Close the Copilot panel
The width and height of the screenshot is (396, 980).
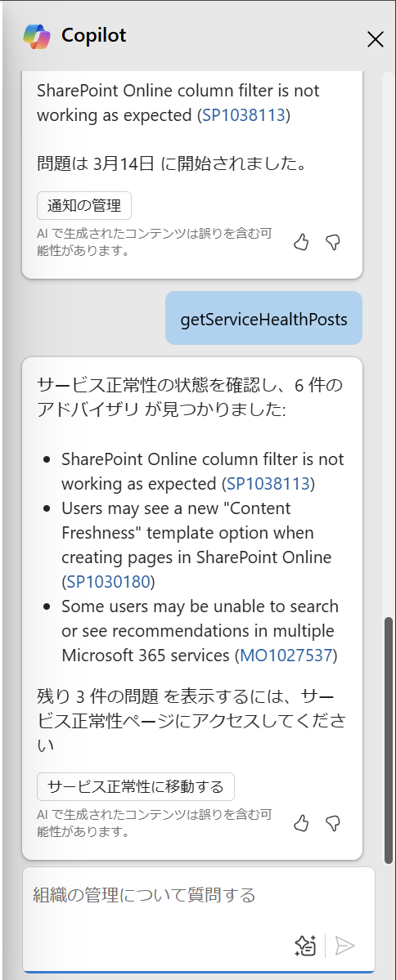pyautogui.click(x=375, y=39)
